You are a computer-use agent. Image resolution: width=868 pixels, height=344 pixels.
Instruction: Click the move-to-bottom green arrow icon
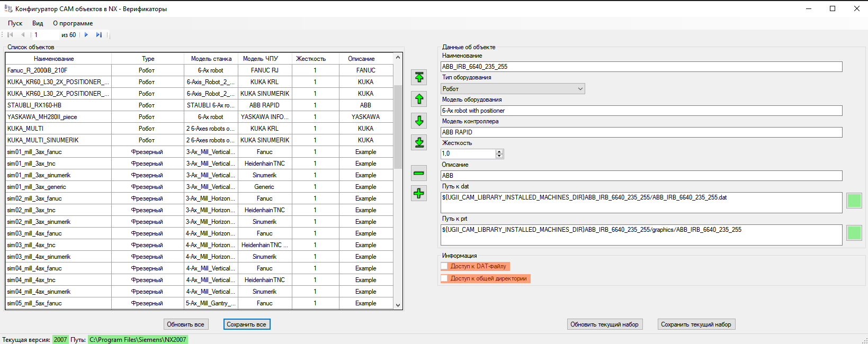tap(419, 142)
